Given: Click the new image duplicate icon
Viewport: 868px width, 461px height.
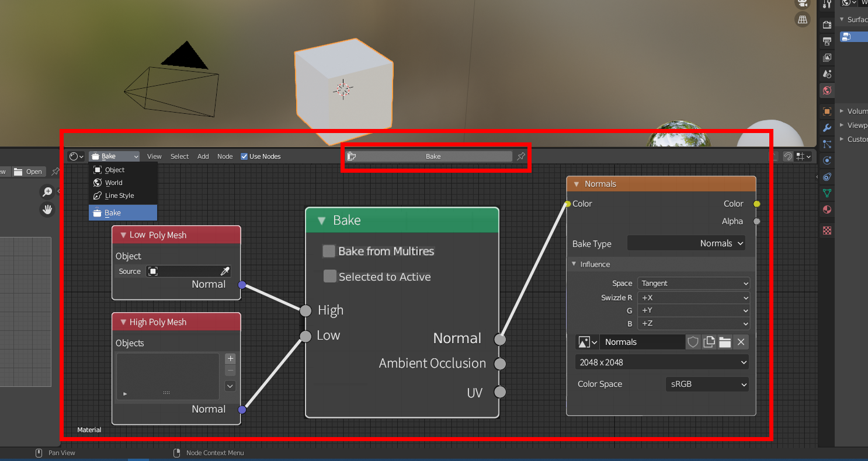Looking at the screenshot, I should pyautogui.click(x=709, y=342).
